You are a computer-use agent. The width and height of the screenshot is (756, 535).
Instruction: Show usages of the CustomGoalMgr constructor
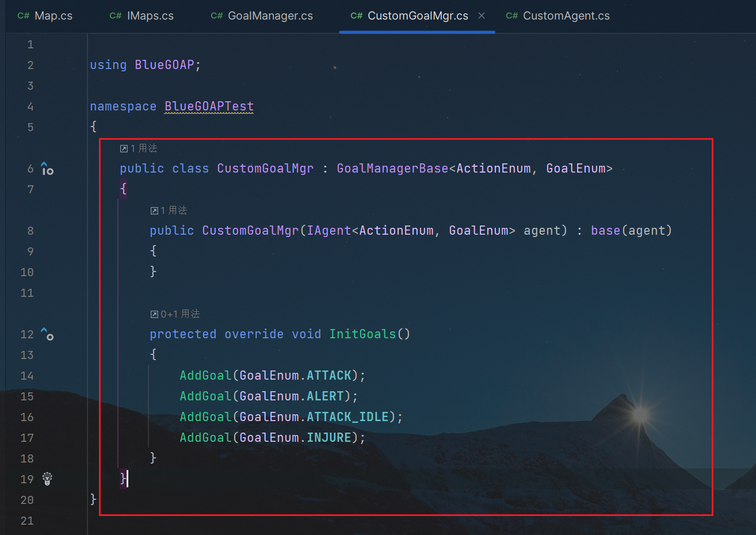tap(169, 211)
